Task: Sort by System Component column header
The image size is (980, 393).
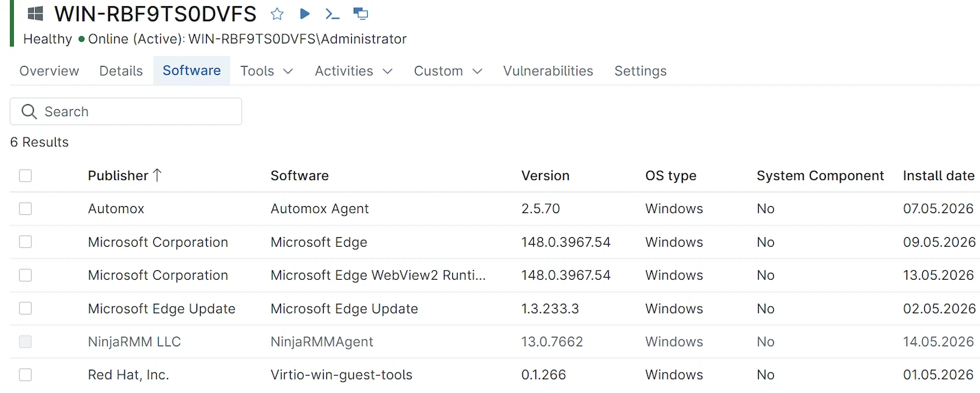Action: coord(821,175)
